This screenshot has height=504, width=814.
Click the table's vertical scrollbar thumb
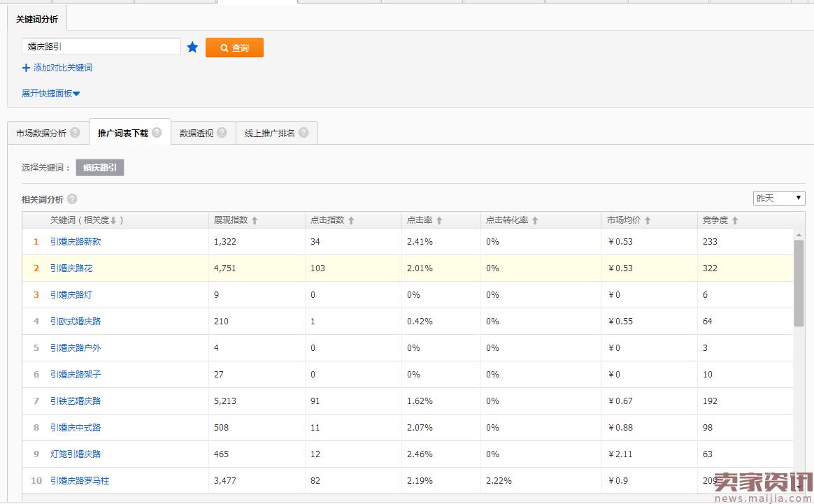point(799,282)
